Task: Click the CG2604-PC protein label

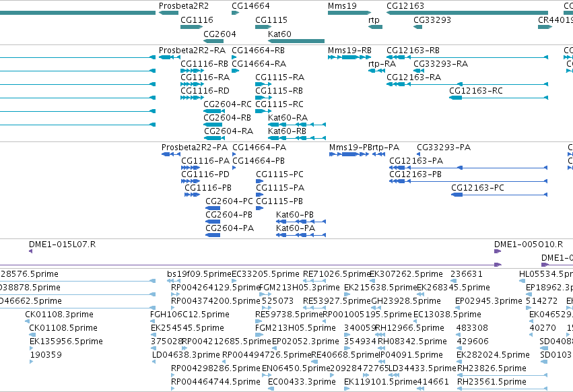Action: point(229,201)
